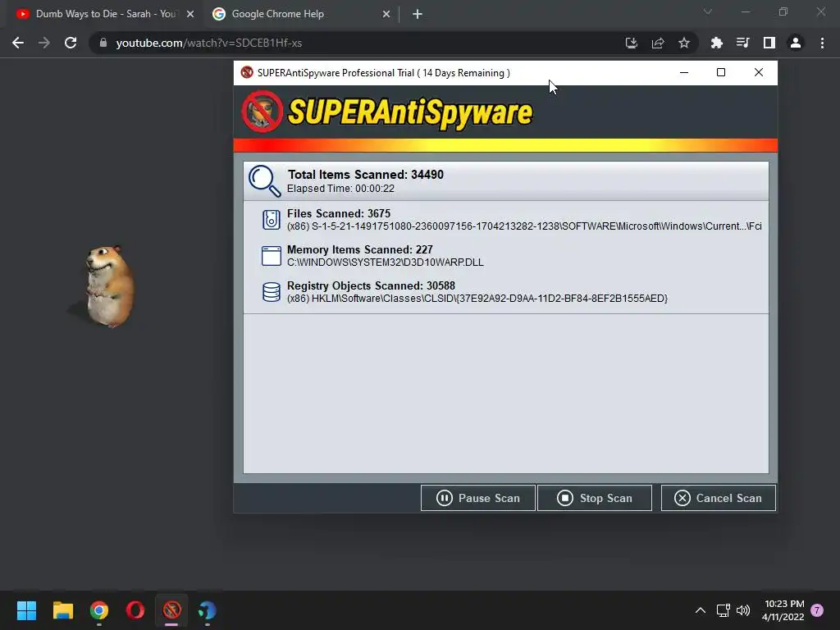Select the C:\WINDOWS\SYSTEM32\D3D10WARP.DLL path text
This screenshot has height=630, width=840.
386,262
